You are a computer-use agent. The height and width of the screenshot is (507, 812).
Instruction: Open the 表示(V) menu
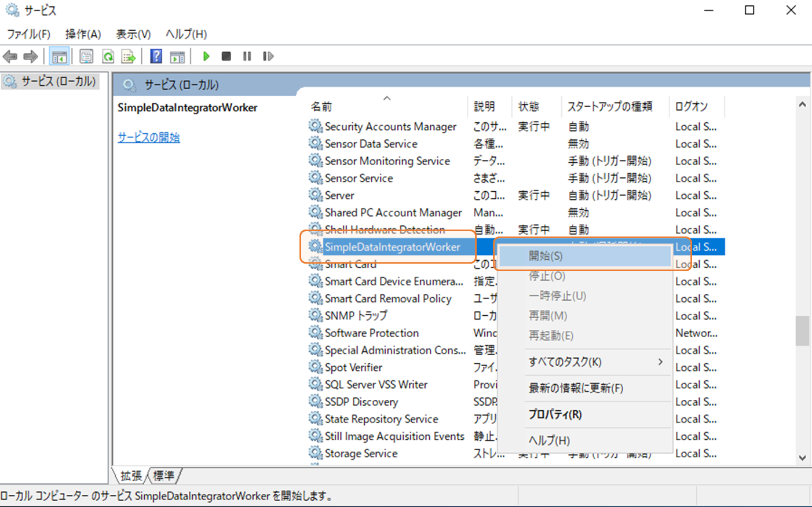coord(133,34)
